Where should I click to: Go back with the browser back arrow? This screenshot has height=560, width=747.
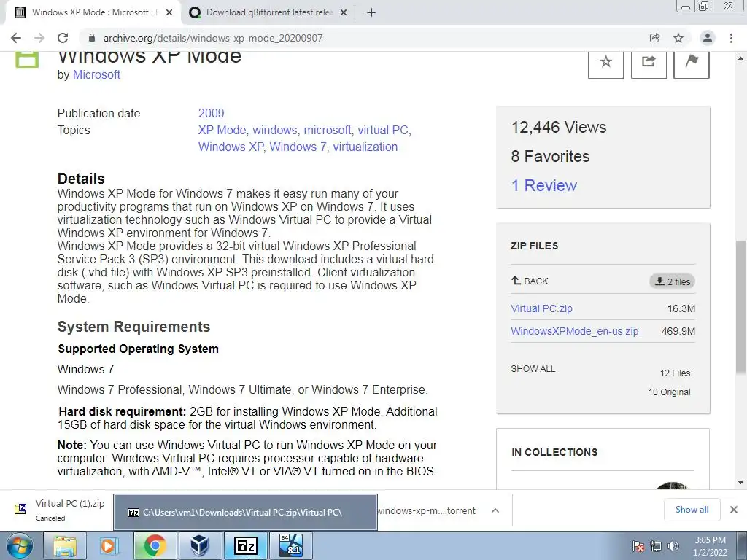16,38
